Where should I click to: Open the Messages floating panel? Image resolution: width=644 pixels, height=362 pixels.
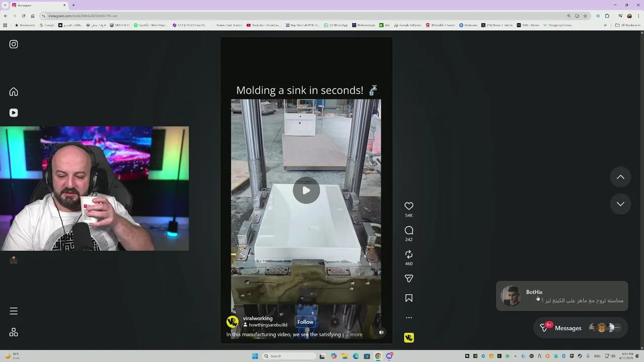581,328
